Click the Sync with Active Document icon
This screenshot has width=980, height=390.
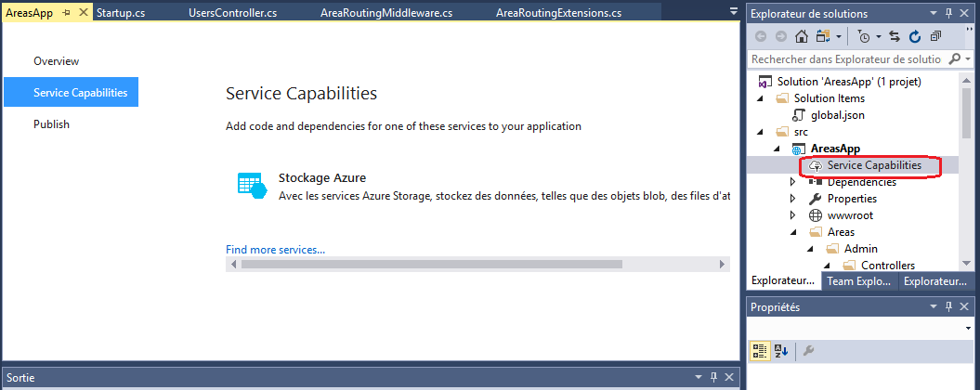[895, 36]
